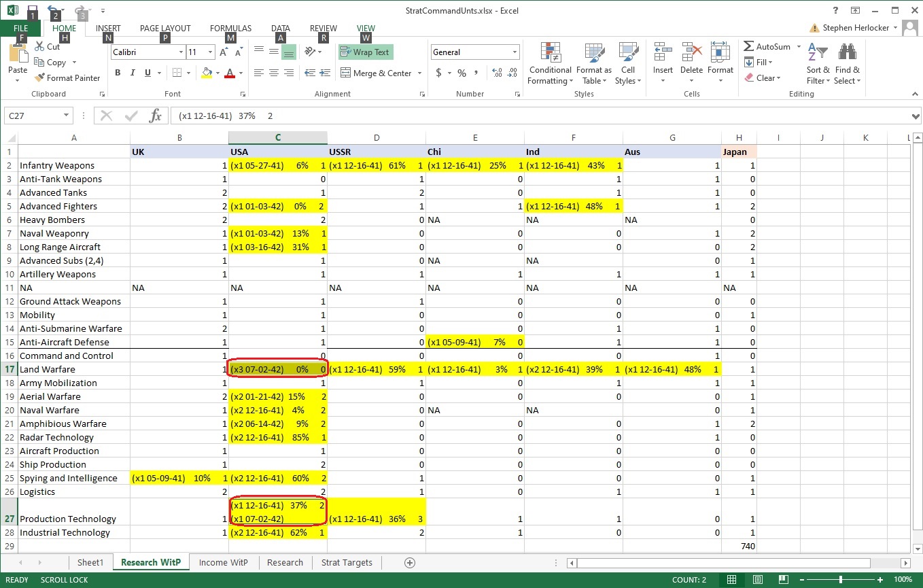Screen dimensions: 923x588
Task: Click the Undo arrow icon
Action: 52,10
